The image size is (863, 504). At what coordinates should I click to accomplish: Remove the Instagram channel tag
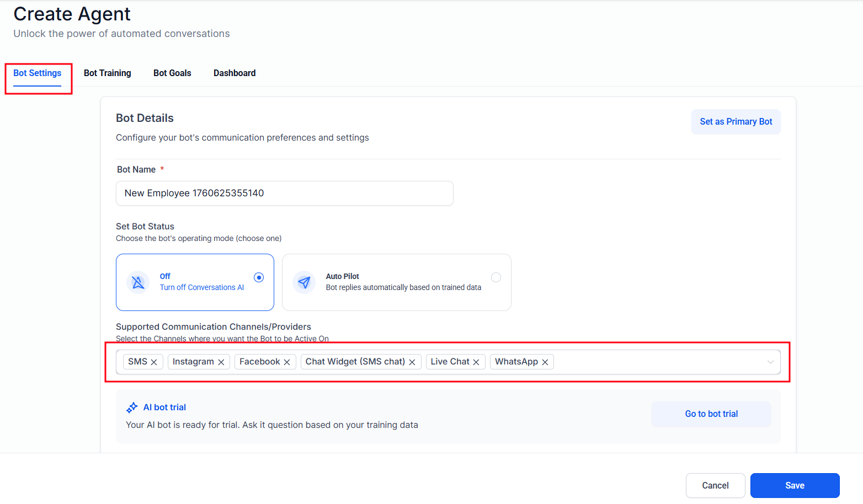(x=221, y=362)
